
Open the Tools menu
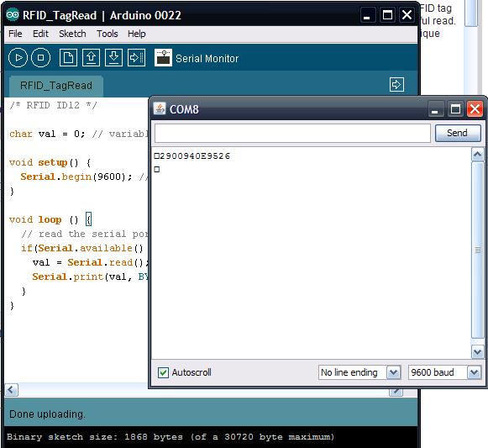107,34
